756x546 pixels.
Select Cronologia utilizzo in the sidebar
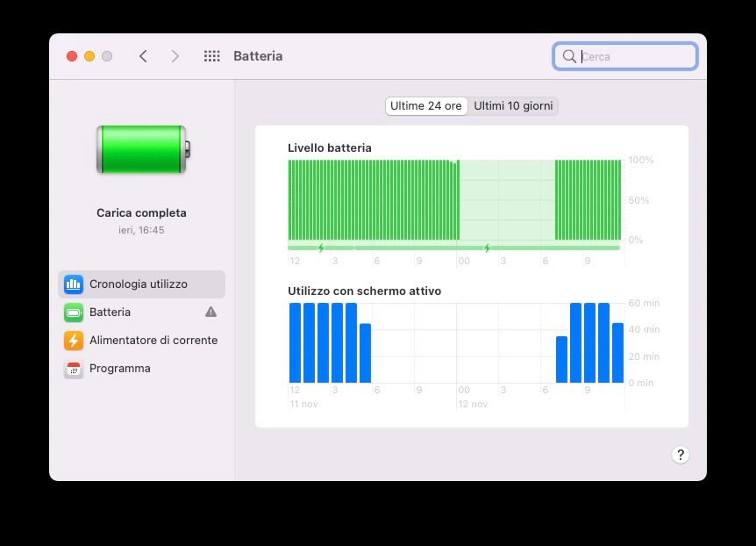[138, 284]
